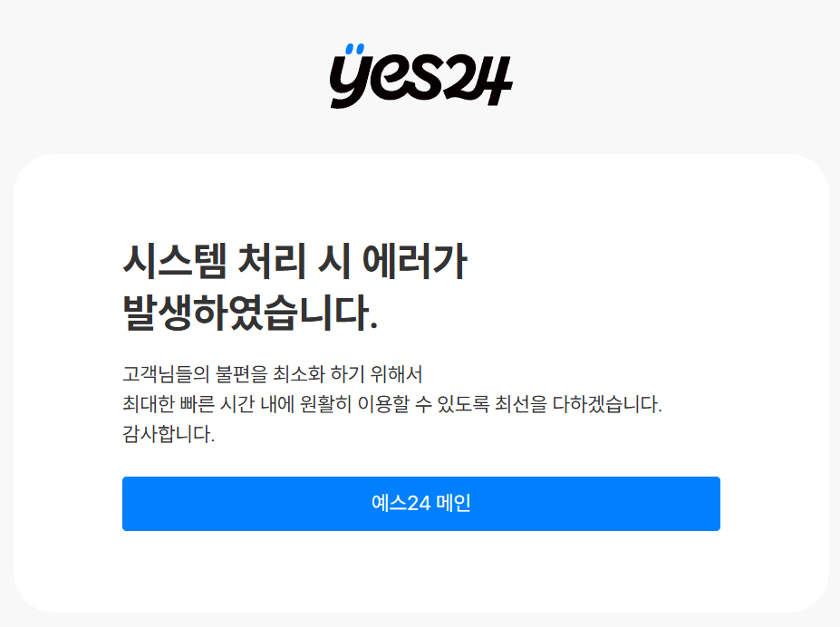Click the yes24 logo at top
The height and width of the screenshot is (627, 840).
point(421,76)
